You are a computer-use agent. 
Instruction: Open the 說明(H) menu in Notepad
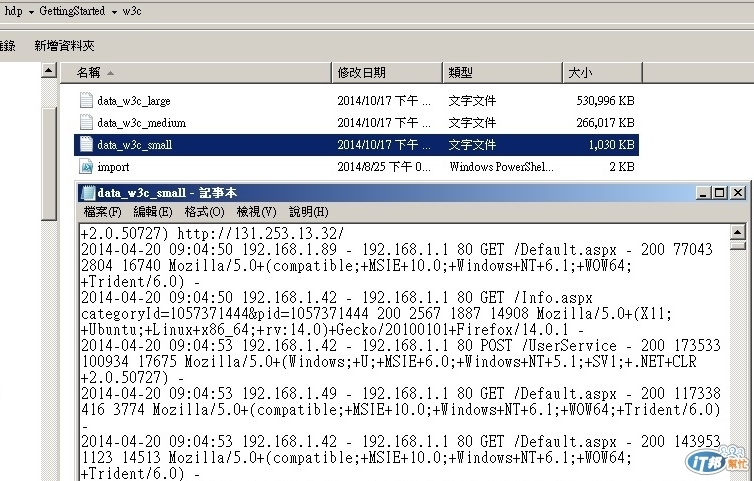[x=309, y=212]
